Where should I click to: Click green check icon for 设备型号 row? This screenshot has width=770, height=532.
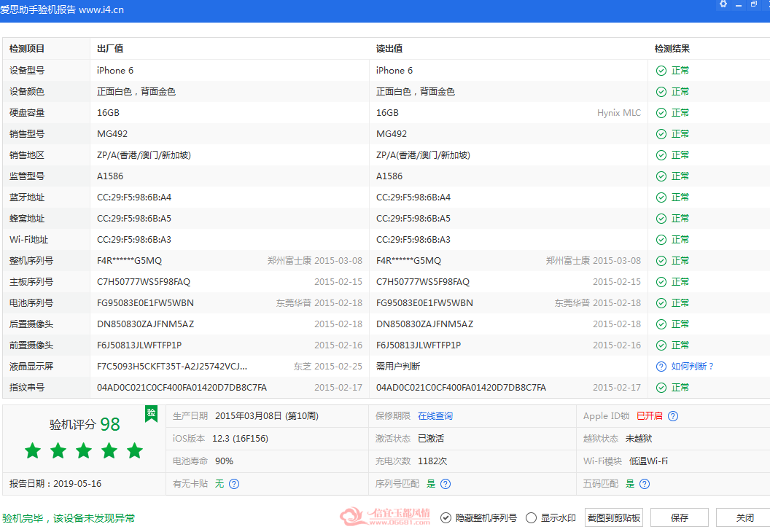[x=661, y=71]
